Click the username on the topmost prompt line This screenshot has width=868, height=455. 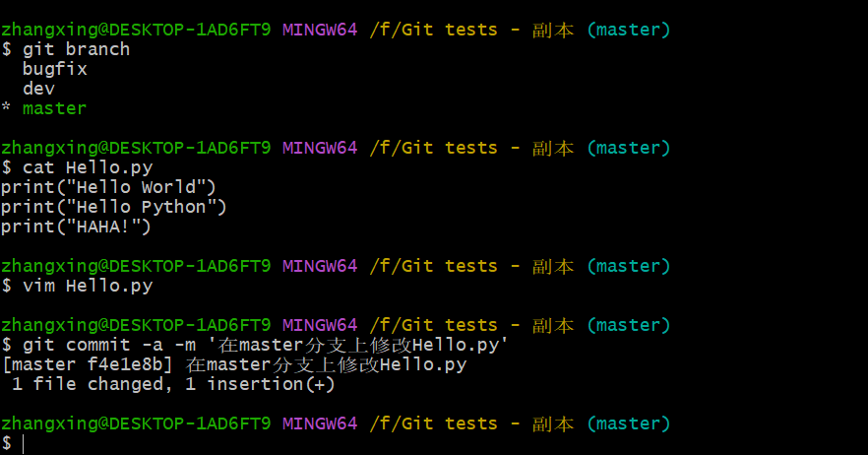click(x=135, y=30)
